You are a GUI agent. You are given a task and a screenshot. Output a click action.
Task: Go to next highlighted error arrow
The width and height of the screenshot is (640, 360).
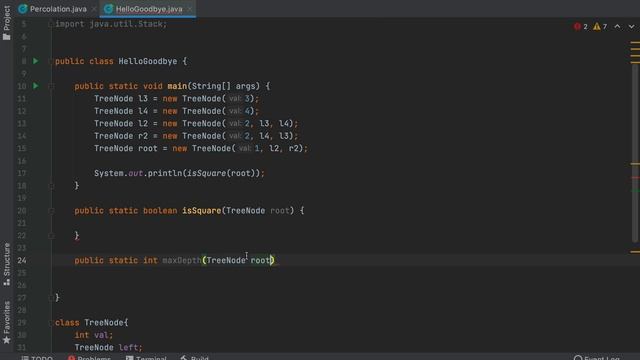tap(631, 27)
